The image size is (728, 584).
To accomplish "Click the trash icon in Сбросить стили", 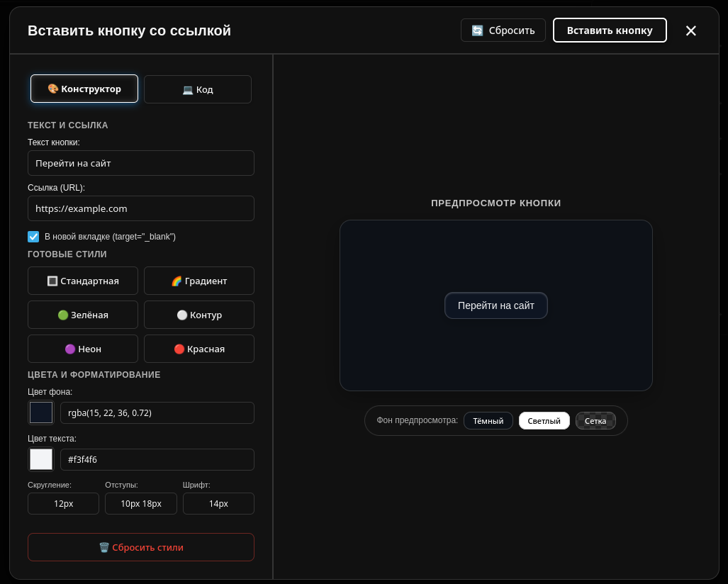I will click(x=104, y=547).
